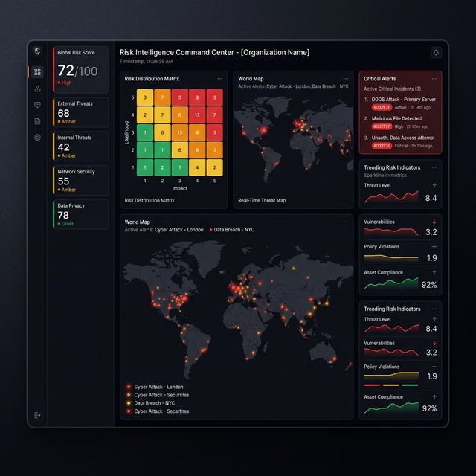Select Likelihood 1, Impact 5 yellow cell showing 2

coord(215,167)
